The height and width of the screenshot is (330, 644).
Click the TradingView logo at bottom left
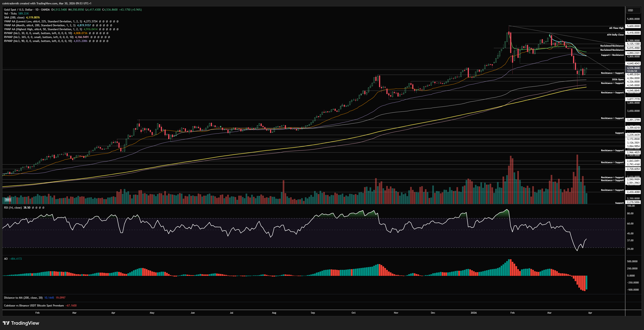coord(21,323)
